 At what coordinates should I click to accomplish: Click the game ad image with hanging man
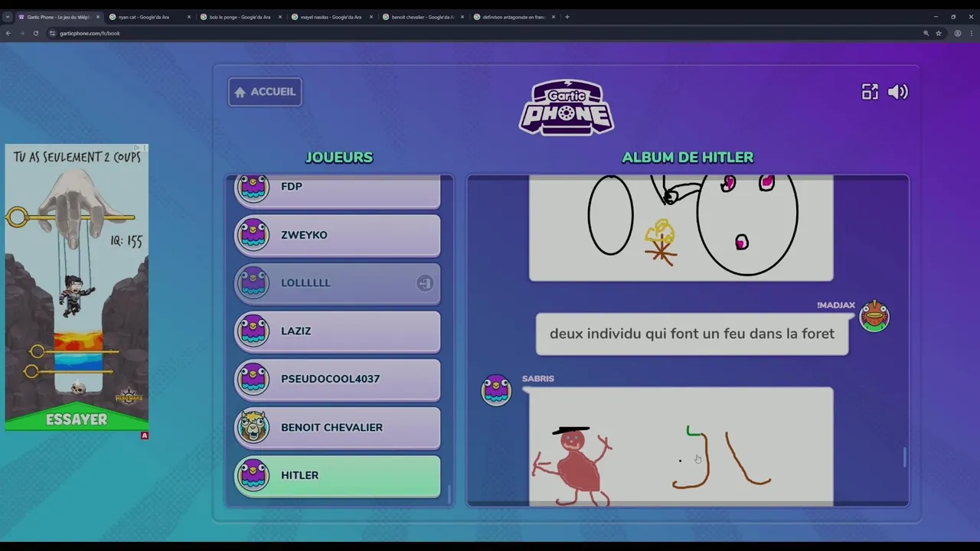point(77,287)
